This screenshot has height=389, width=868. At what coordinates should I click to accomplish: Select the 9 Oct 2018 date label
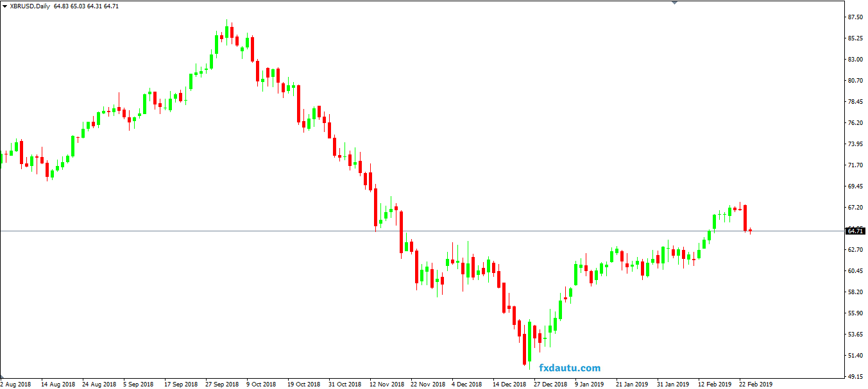(x=261, y=385)
